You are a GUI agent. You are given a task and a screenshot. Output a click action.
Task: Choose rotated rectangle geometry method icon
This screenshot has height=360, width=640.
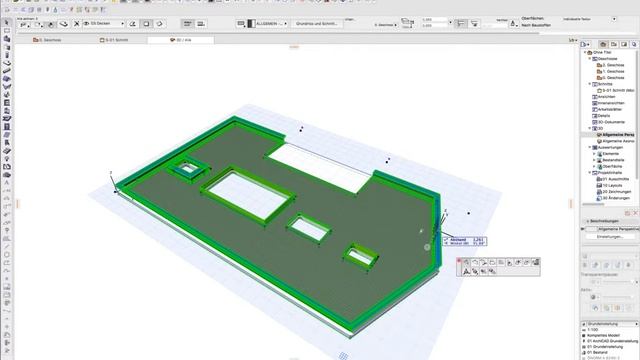pyautogui.click(x=160, y=24)
